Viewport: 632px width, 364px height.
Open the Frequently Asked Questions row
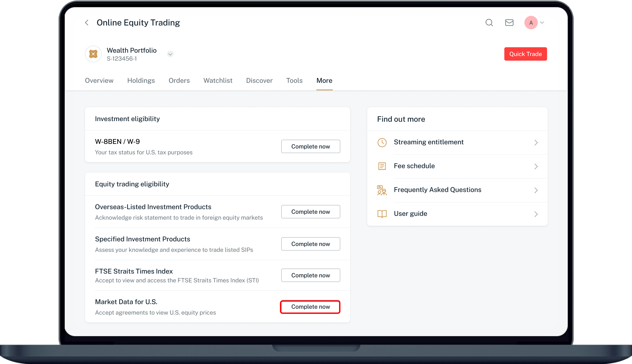coord(437,190)
